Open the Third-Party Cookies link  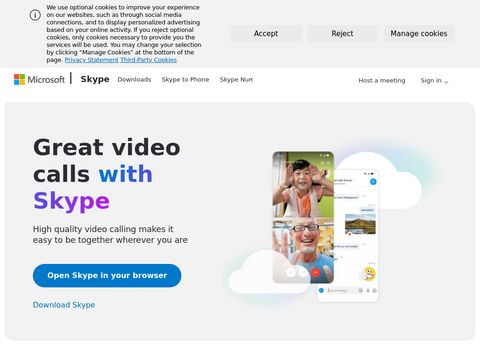click(x=148, y=60)
